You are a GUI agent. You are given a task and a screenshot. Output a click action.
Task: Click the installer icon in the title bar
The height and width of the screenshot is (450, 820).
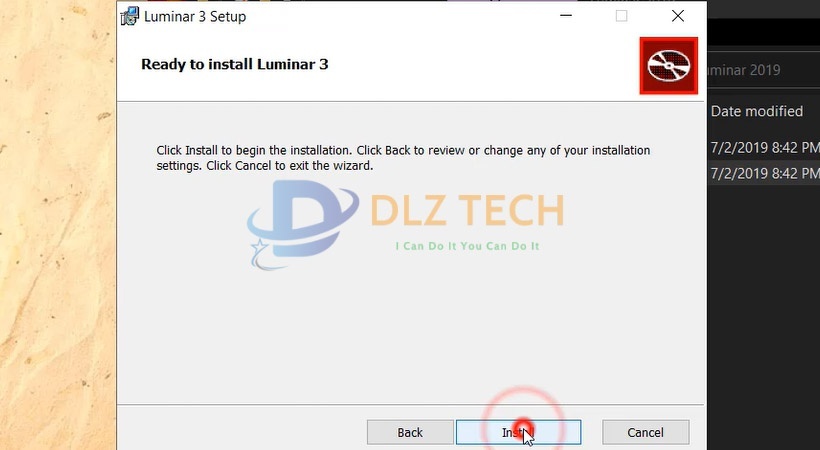pyautogui.click(x=129, y=16)
